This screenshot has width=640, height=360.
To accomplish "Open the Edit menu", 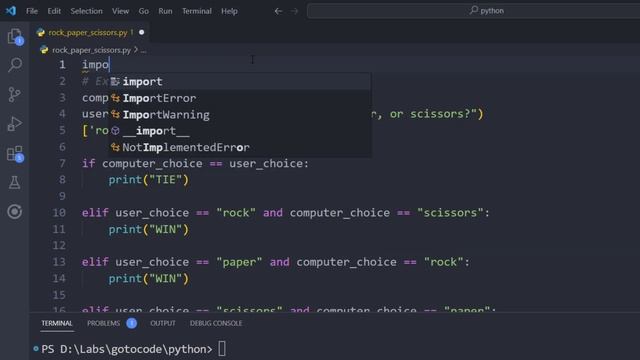I will point(54,11).
